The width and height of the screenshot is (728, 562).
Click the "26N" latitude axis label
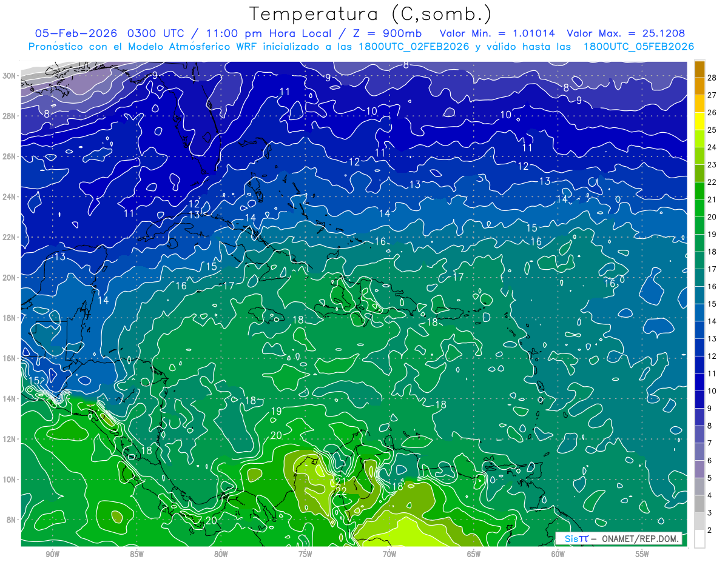pos(10,156)
